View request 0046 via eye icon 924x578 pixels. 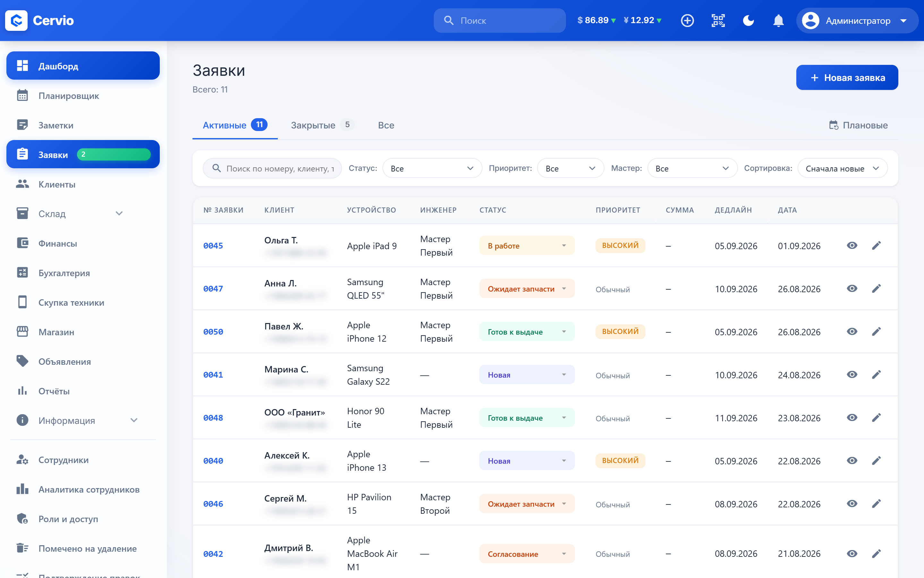click(x=852, y=504)
